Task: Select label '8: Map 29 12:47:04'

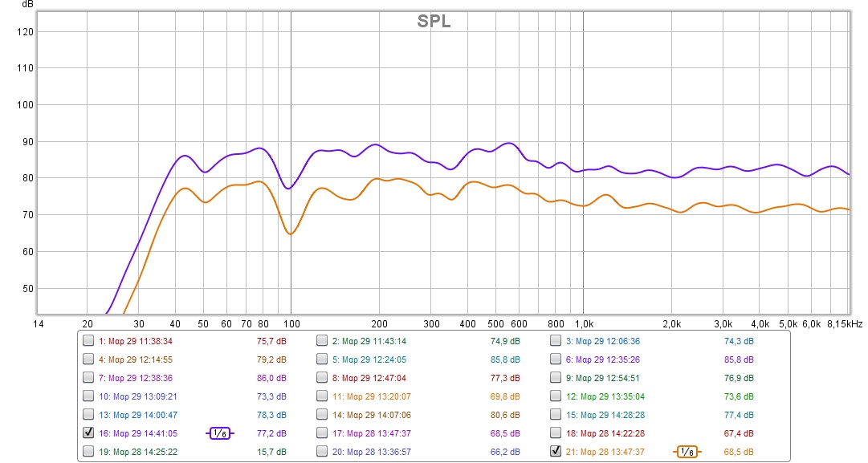Action: (x=369, y=379)
